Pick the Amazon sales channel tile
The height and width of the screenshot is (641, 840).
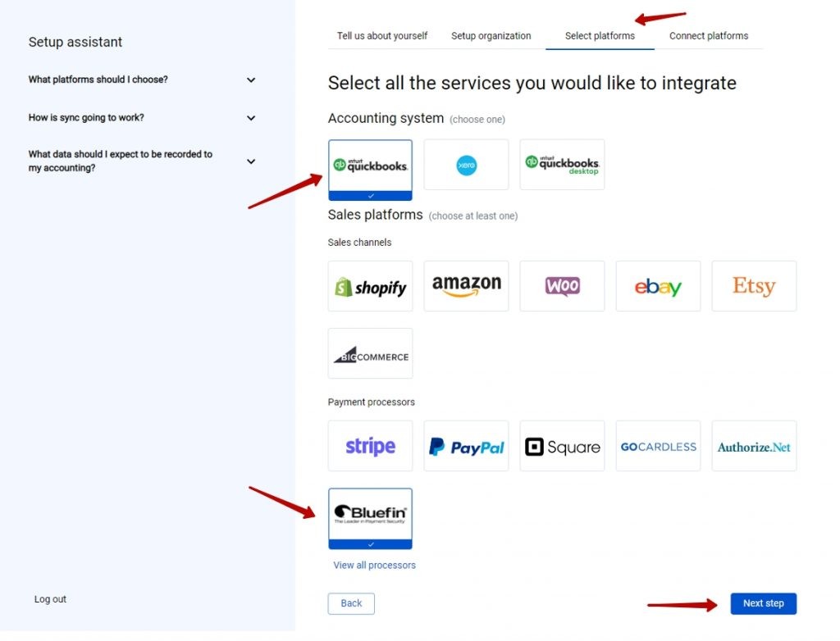pyautogui.click(x=466, y=286)
